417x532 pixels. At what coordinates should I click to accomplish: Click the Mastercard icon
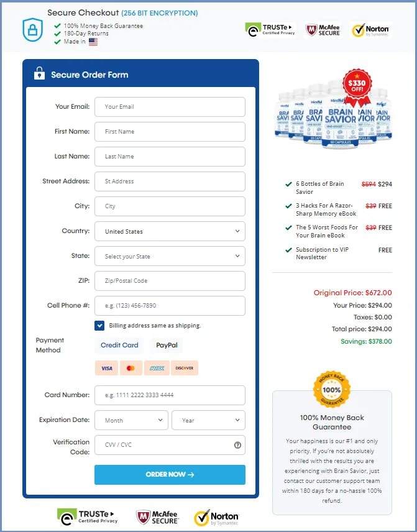point(131,368)
